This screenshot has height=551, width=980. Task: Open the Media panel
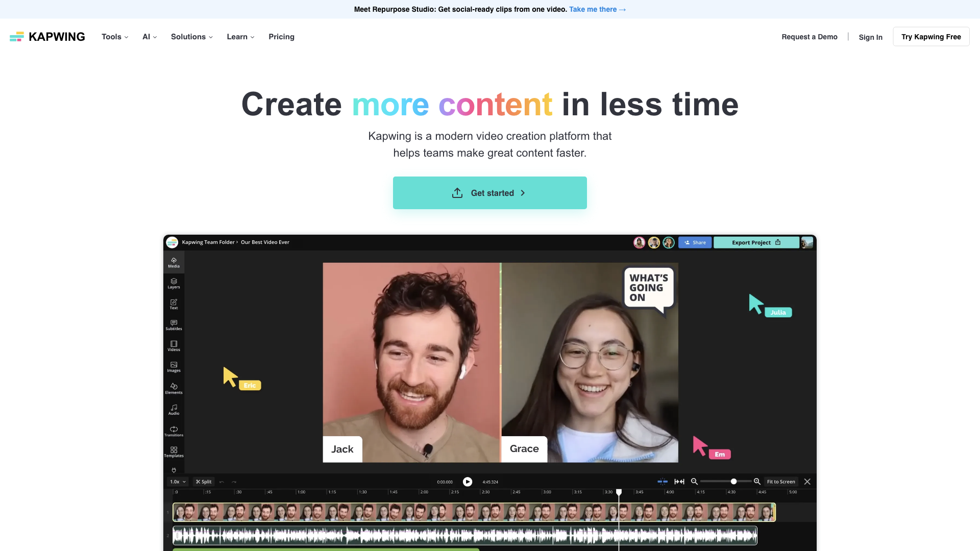pyautogui.click(x=174, y=262)
